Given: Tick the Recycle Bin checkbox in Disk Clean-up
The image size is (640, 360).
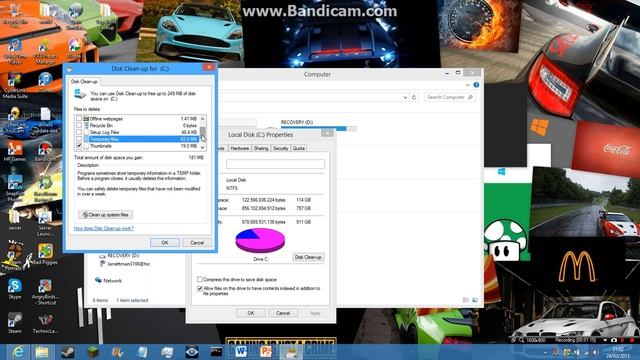Looking at the screenshot, I should tap(79, 126).
